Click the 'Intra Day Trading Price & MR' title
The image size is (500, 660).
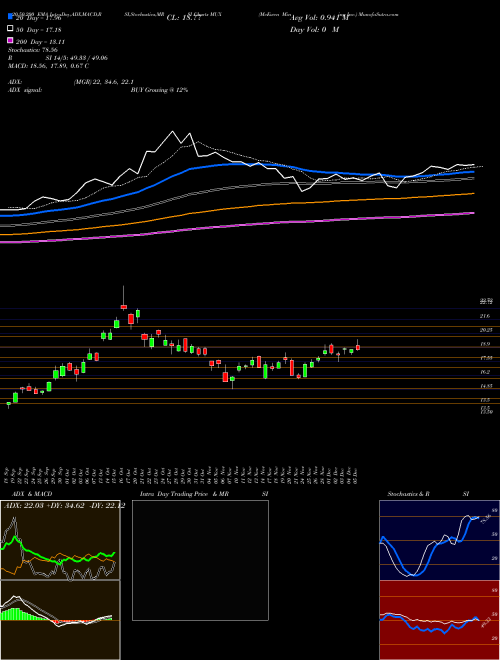tap(184, 494)
